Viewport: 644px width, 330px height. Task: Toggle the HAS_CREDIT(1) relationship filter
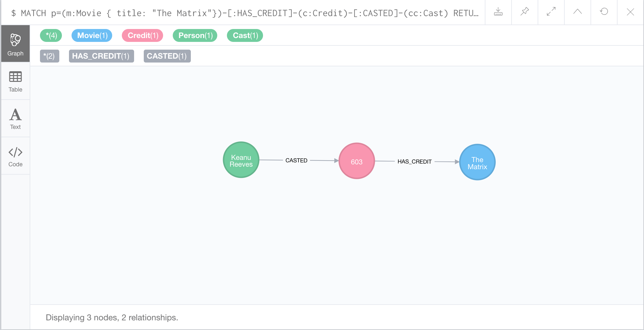(x=101, y=56)
